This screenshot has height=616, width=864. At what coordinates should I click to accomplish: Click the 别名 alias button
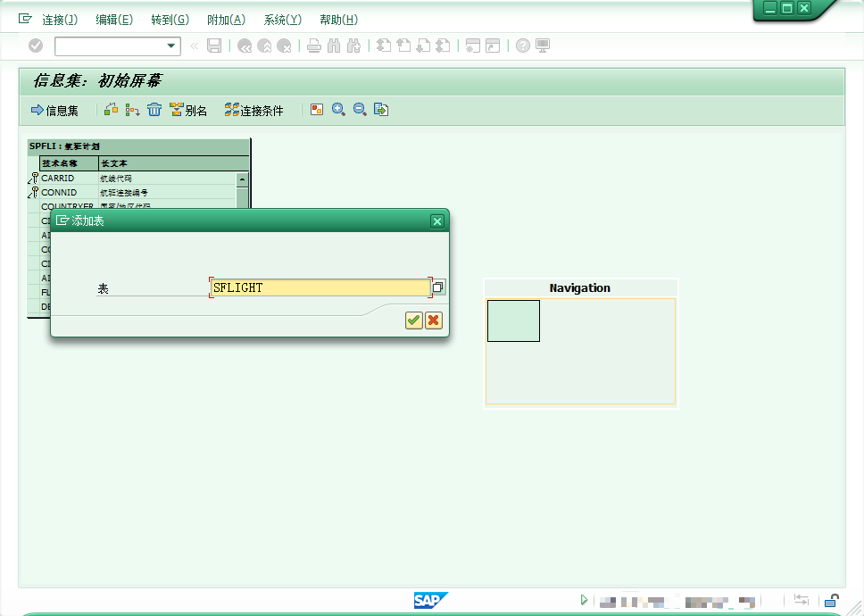pyautogui.click(x=188, y=110)
